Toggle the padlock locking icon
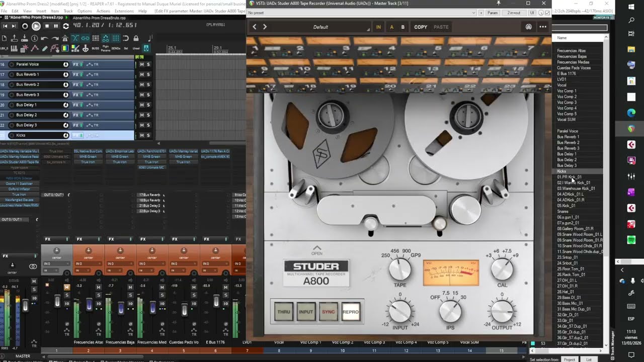The height and width of the screenshot is (362, 644). point(136,38)
